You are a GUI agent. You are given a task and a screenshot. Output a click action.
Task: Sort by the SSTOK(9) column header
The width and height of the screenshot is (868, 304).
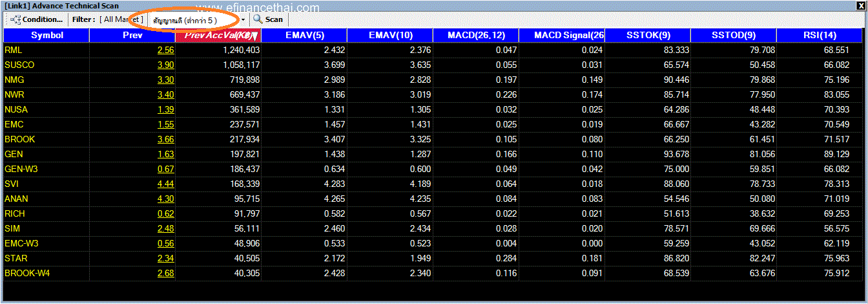(648, 36)
